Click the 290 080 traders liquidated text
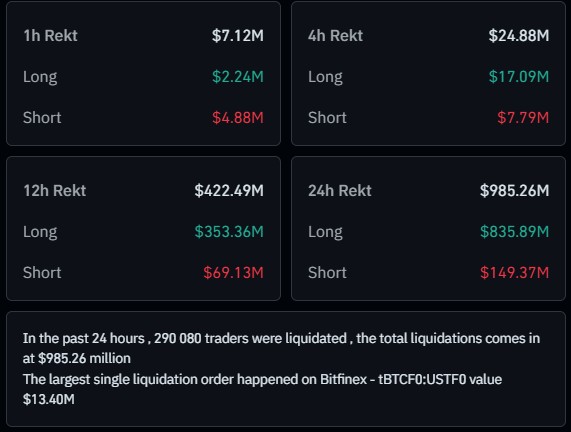Image resolution: width=571 pixels, height=432 pixels. click(250, 338)
